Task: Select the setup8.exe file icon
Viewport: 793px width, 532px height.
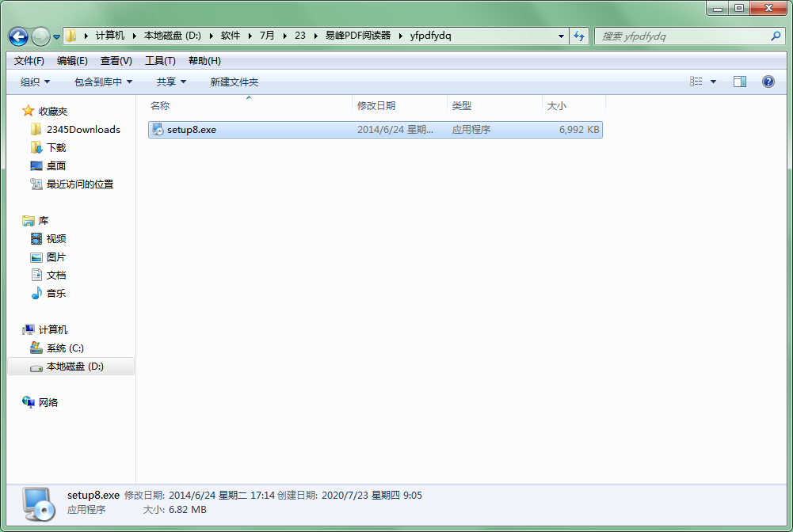Action: pos(158,129)
